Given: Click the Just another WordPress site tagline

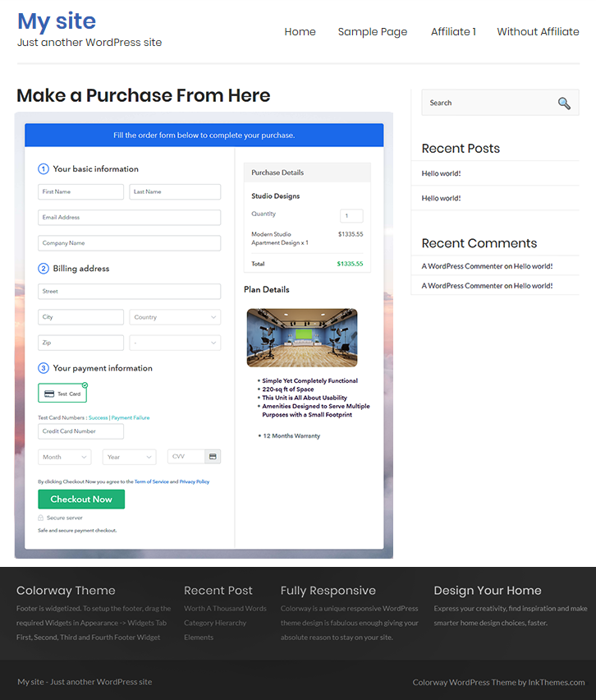Looking at the screenshot, I should click(x=89, y=43).
